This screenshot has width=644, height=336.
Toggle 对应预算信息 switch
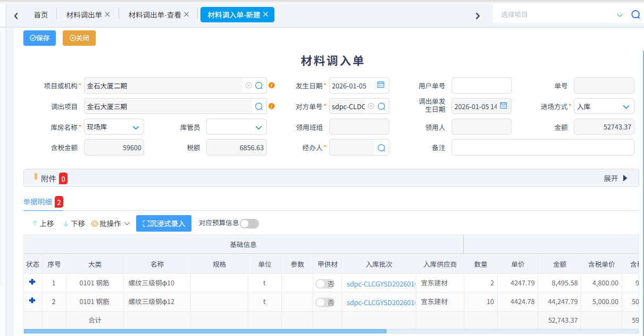(249, 224)
